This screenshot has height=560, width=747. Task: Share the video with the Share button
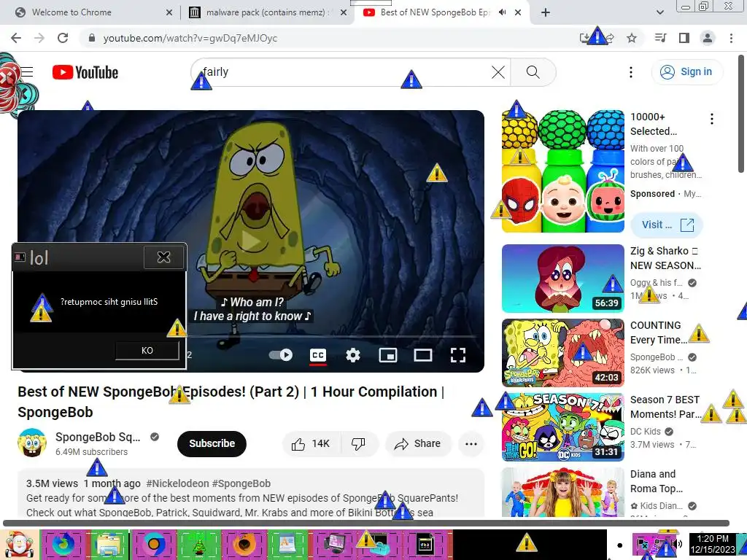[418, 444]
